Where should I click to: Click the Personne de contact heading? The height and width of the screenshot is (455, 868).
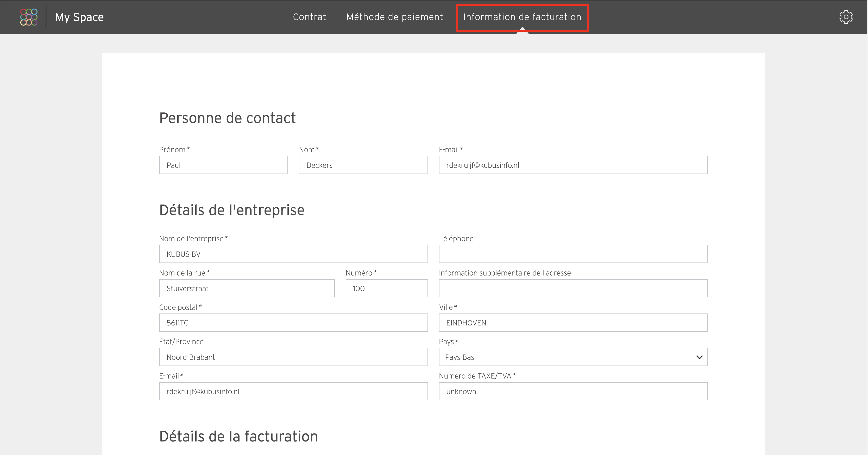coord(228,118)
